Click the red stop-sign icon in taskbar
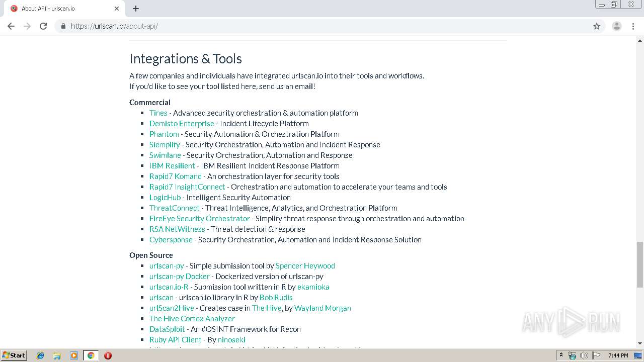 108,355
